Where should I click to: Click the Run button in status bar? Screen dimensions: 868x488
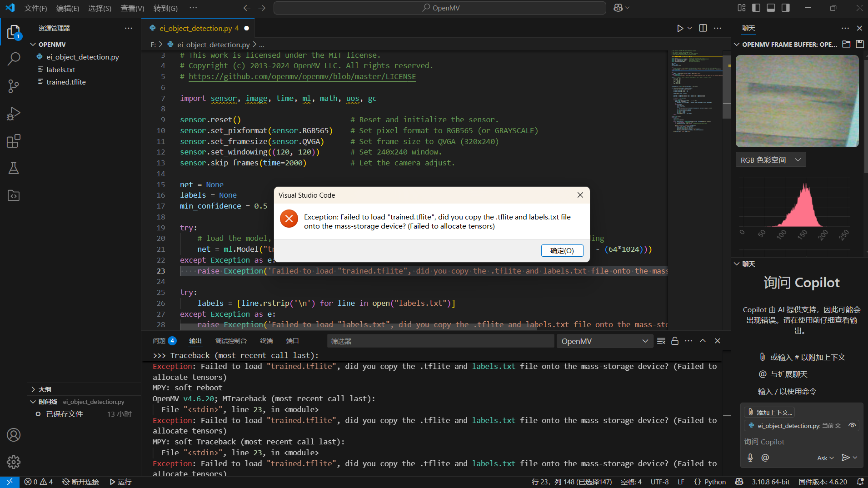pyautogui.click(x=120, y=482)
